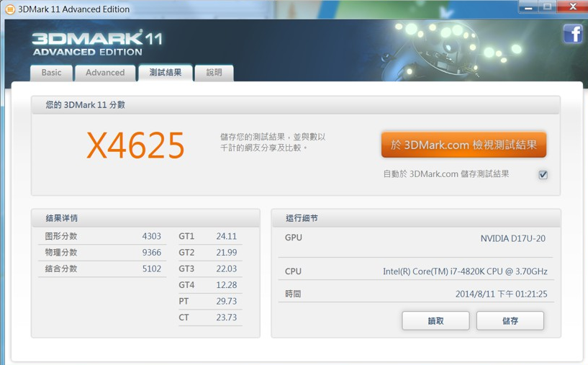Switch to the Basic tab
This screenshot has width=588, height=365.
click(51, 73)
